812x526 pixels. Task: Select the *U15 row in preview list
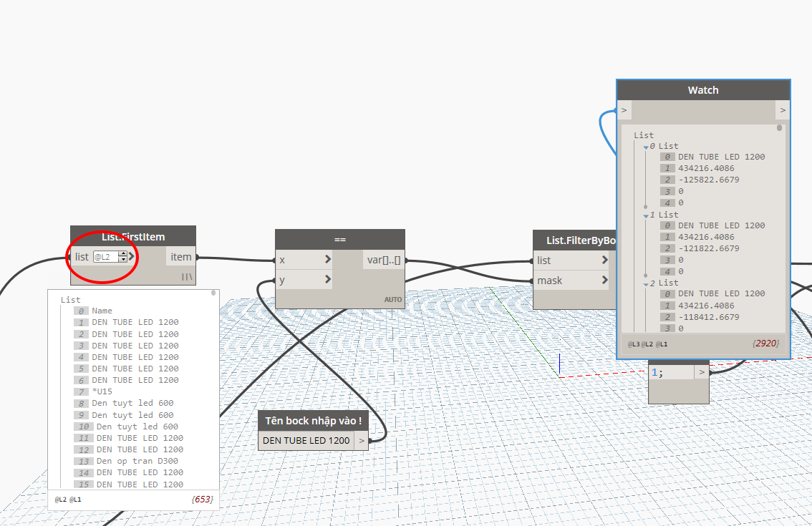click(x=102, y=391)
